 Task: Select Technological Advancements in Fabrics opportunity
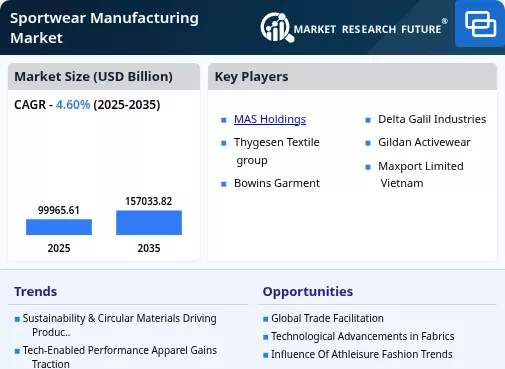click(x=363, y=336)
